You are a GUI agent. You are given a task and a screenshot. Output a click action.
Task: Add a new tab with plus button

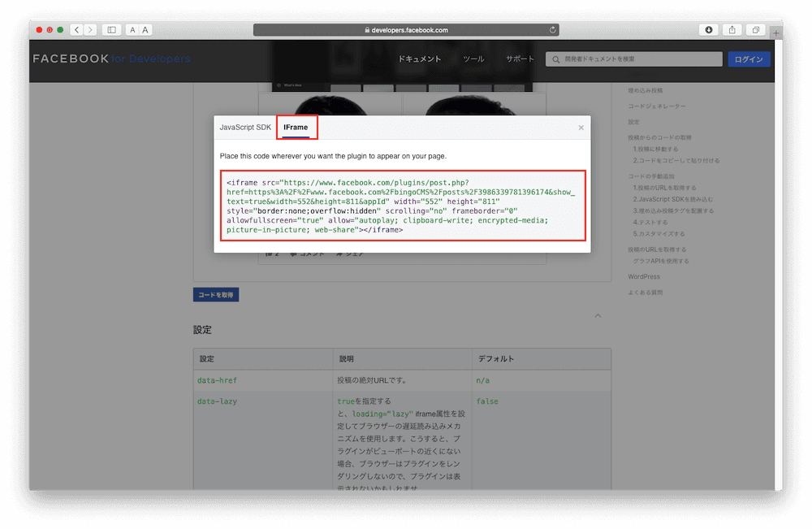point(775,33)
